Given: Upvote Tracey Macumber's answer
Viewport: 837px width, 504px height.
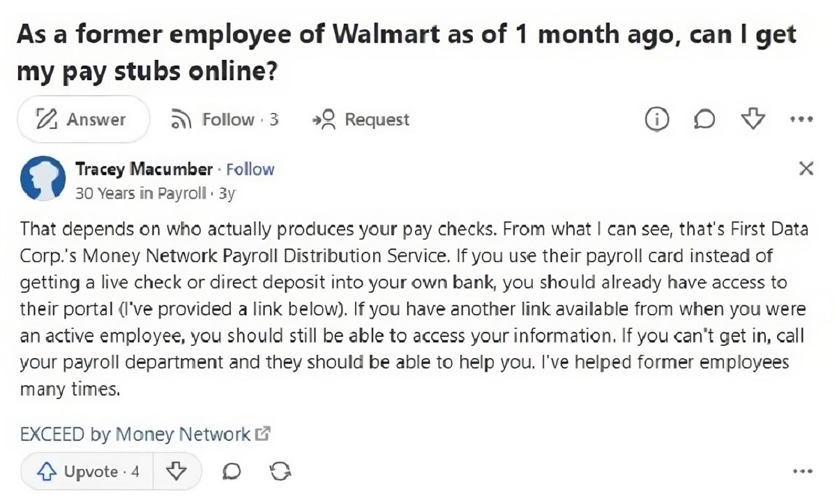Looking at the screenshot, I should tap(87, 472).
